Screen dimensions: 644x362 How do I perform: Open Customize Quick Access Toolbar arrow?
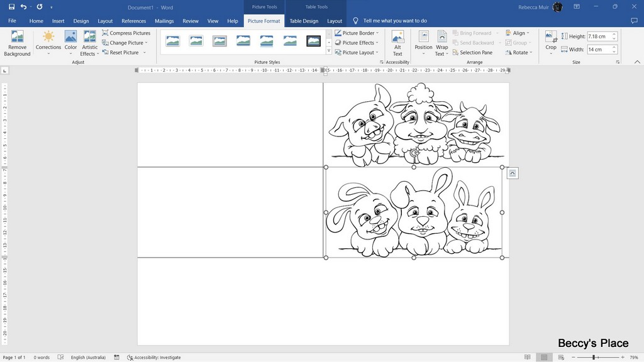tap(52, 8)
